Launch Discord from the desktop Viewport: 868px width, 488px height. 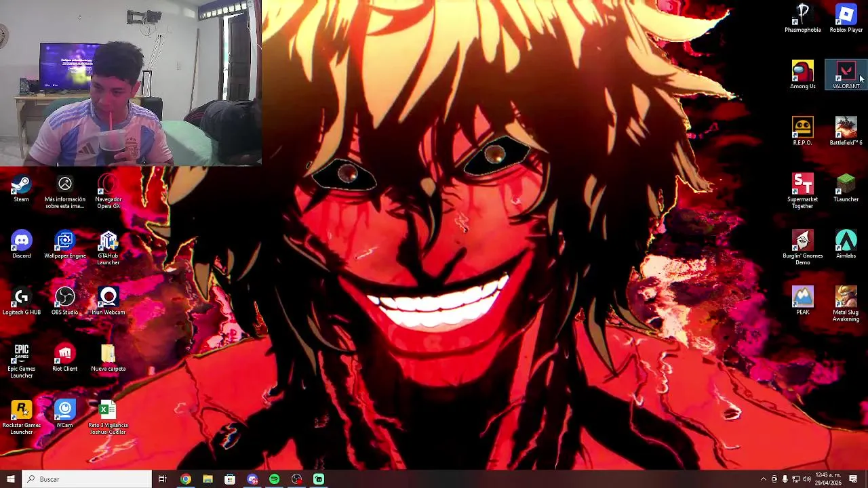(21, 244)
